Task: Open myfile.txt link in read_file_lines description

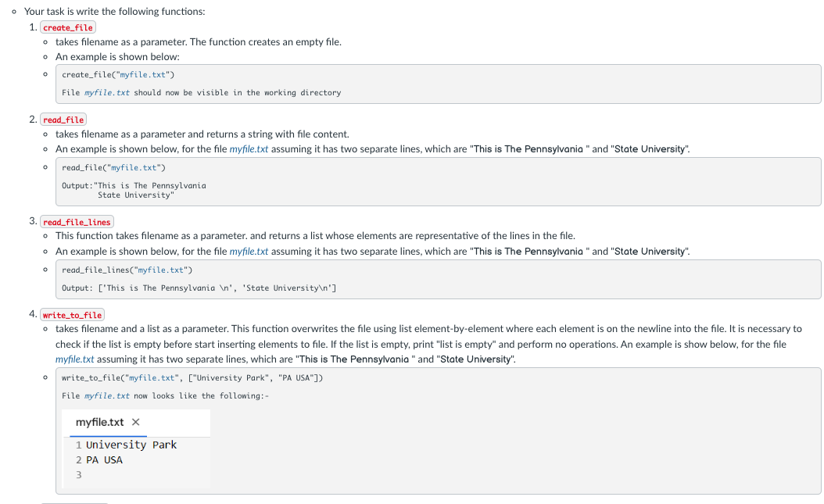Action: [x=249, y=251]
